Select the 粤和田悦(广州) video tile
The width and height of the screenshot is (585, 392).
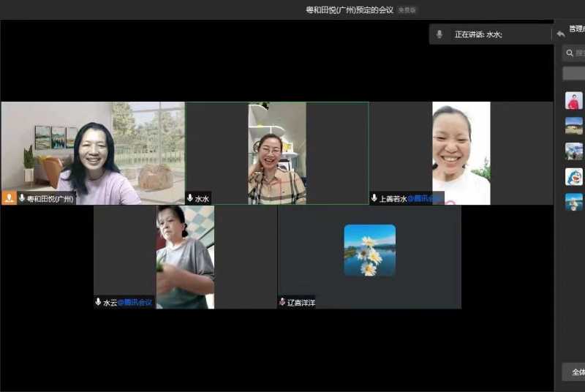(93, 153)
